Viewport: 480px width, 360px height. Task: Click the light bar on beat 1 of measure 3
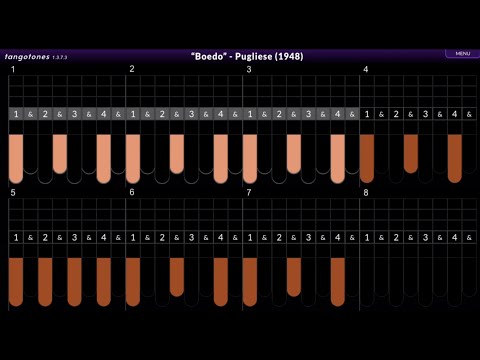[250, 159]
